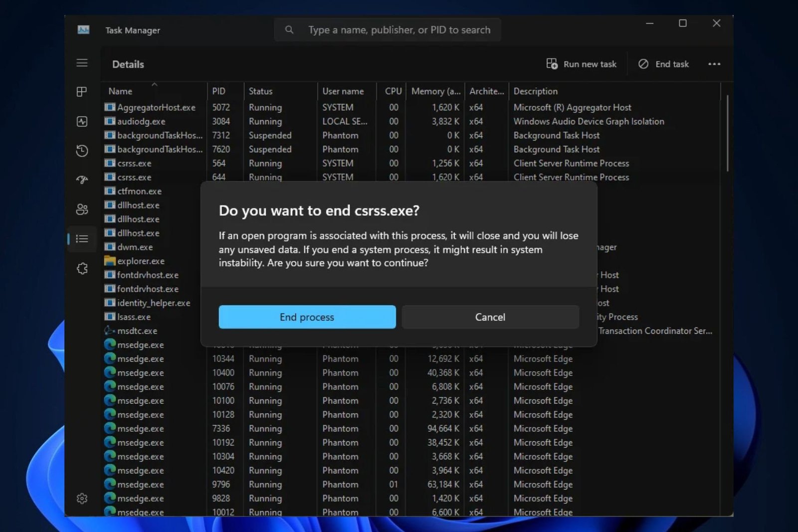Sort by the Memory column header

[435, 91]
